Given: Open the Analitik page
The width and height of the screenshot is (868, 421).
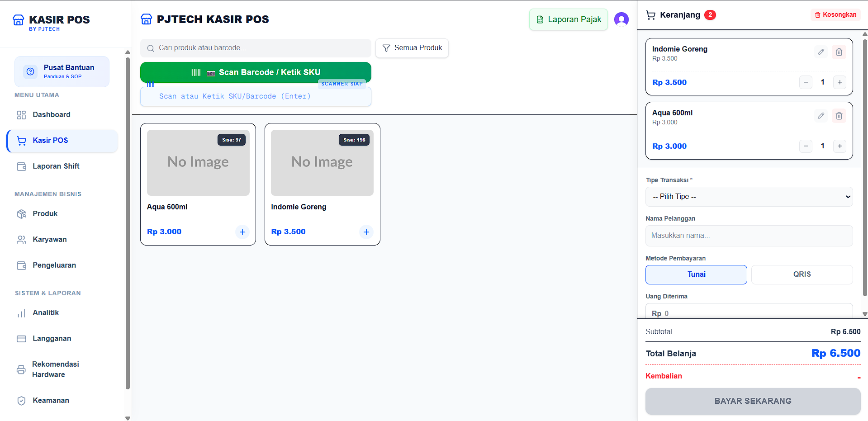Looking at the screenshot, I should 62,313.
